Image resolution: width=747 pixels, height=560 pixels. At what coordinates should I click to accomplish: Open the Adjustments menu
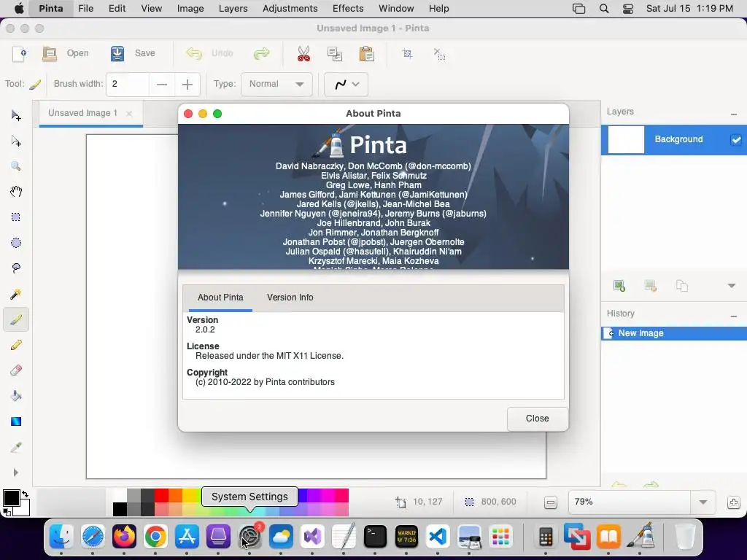coord(290,9)
